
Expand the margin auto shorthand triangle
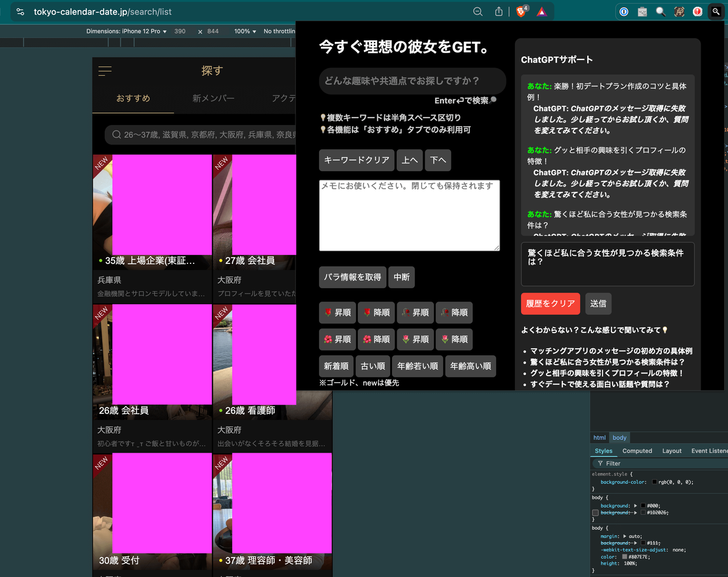tap(625, 536)
